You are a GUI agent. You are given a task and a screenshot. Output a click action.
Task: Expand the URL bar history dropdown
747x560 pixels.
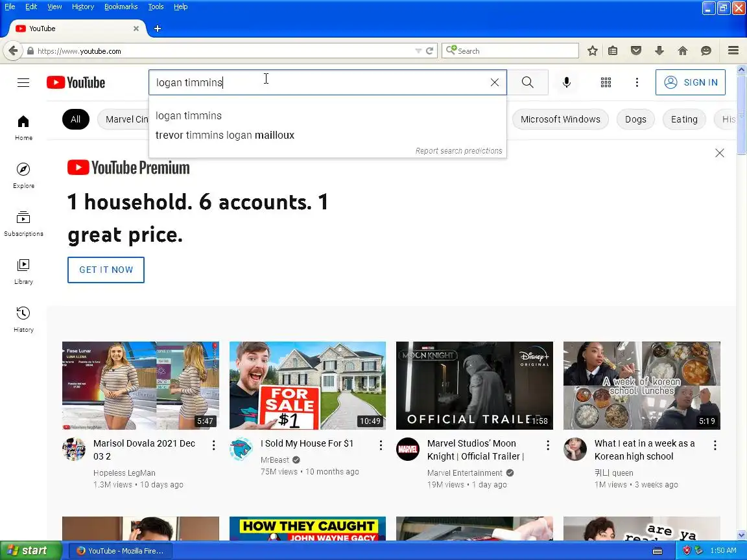[x=418, y=51]
